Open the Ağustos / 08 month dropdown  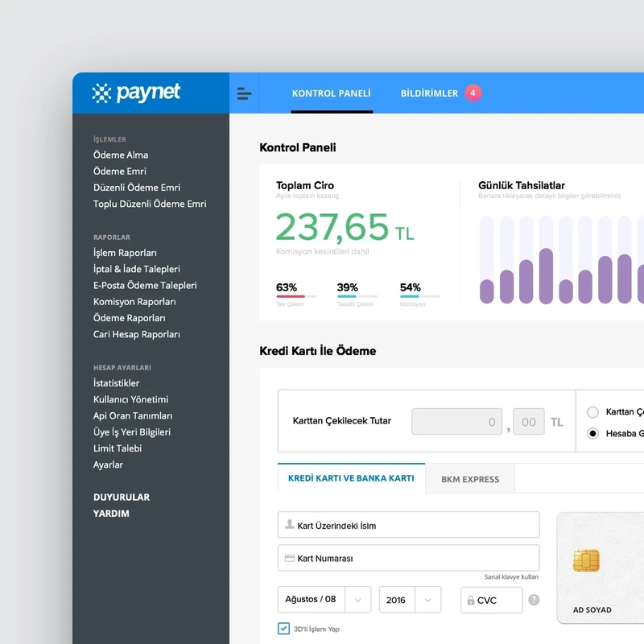[x=324, y=599]
